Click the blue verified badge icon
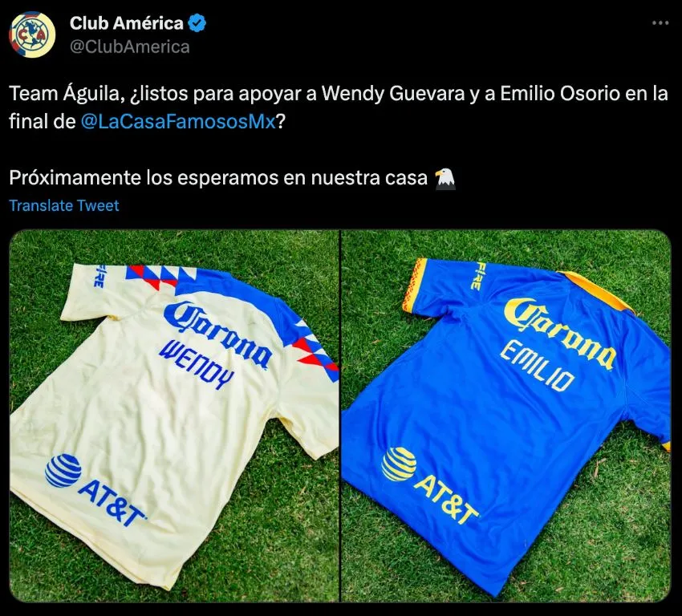The height and width of the screenshot is (616, 682). tap(197, 23)
